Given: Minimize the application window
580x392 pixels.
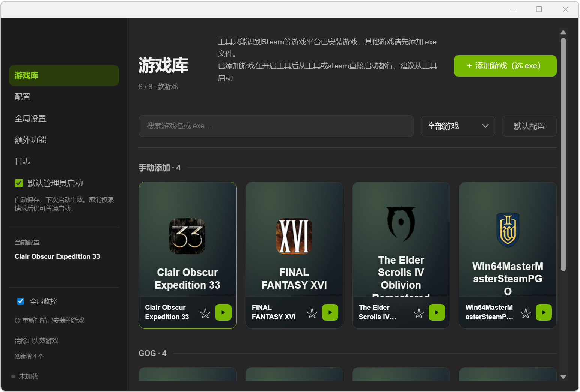Looking at the screenshot, I should (x=513, y=9).
